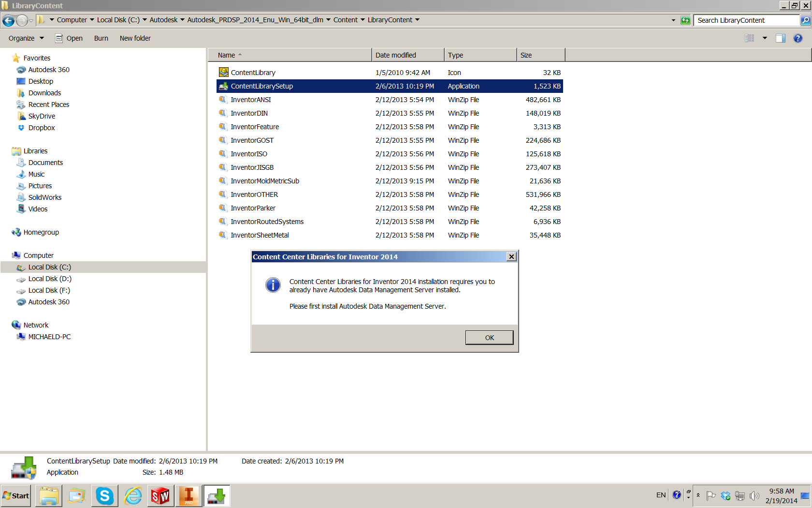Open Autodesk Inventor from the taskbar
Viewport: 812px width, 508px height.
188,496
